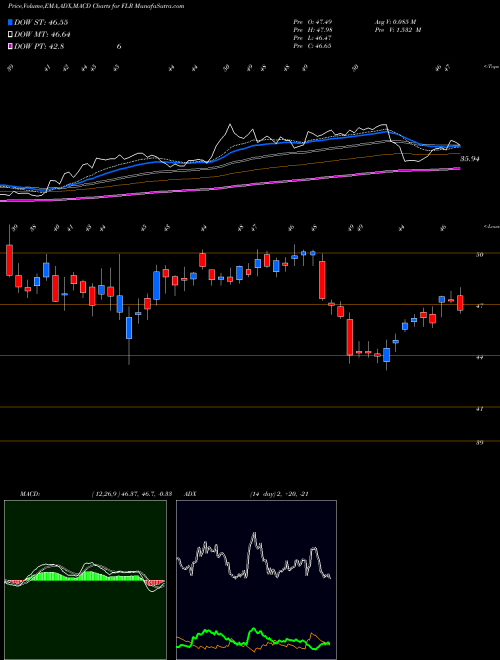Select the 'DOW MT: 46.64' legend label
This screenshot has height=660, width=500.
coord(42,35)
